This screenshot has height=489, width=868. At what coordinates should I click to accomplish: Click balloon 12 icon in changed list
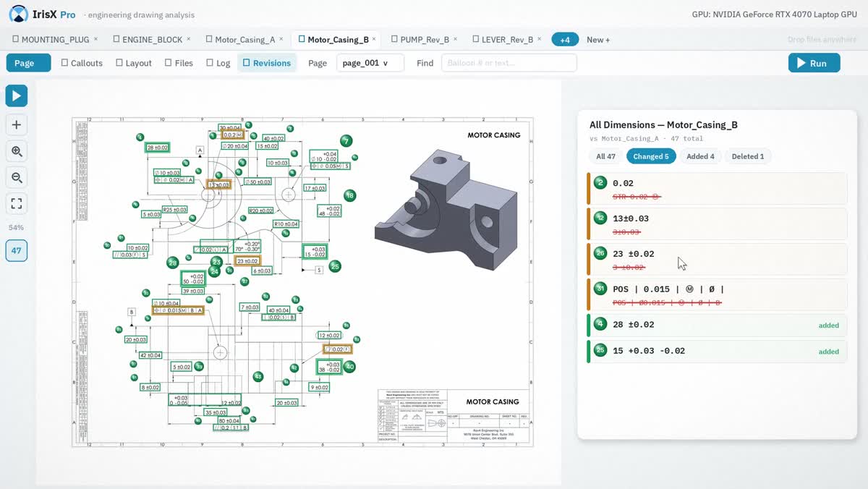(600, 218)
